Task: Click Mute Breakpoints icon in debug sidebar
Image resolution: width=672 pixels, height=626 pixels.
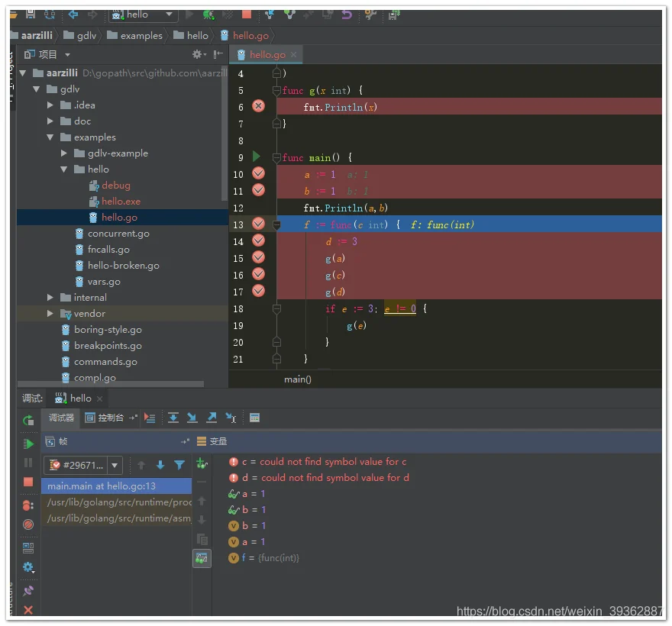Action: point(28,524)
